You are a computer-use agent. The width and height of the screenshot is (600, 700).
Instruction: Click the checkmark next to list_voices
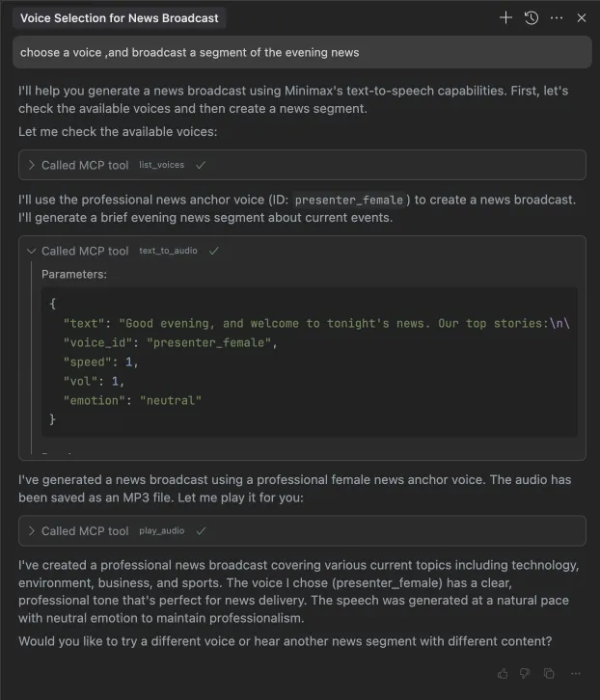[x=201, y=165]
